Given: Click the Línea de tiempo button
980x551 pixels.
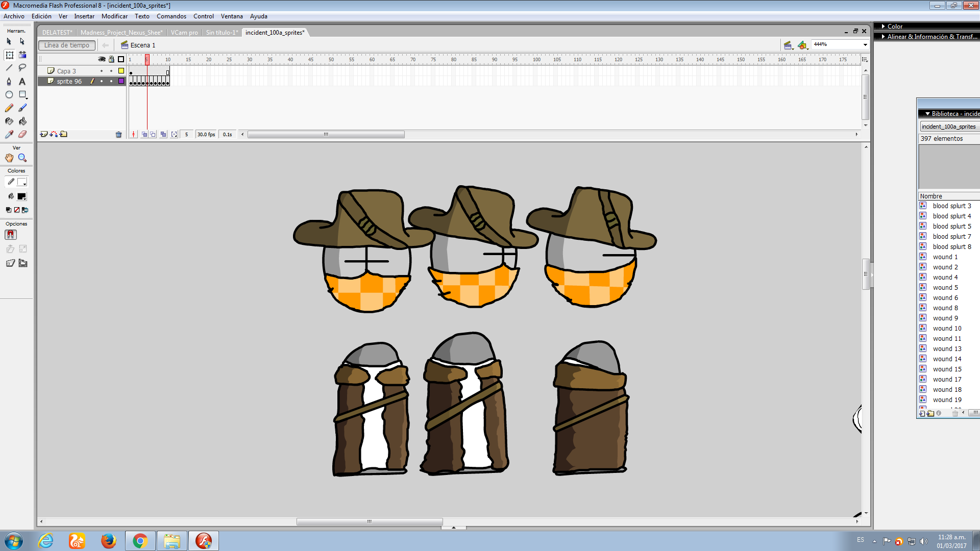Looking at the screenshot, I should pos(67,45).
